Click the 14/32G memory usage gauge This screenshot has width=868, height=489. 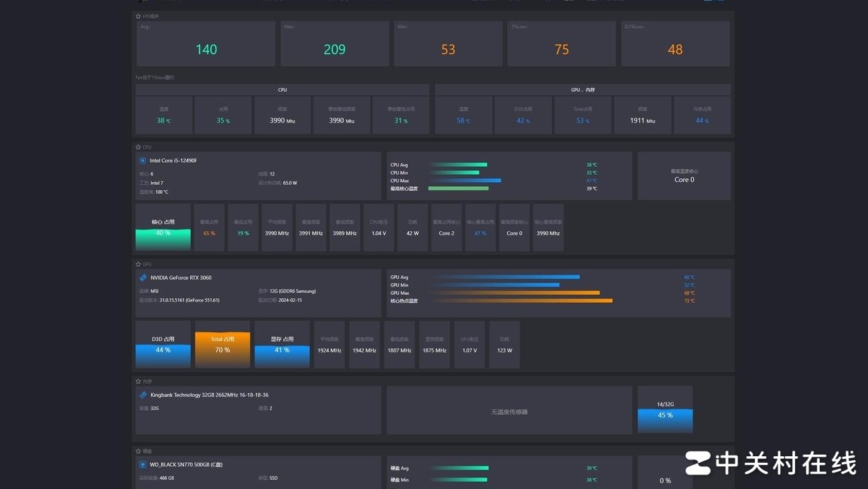pyautogui.click(x=665, y=410)
